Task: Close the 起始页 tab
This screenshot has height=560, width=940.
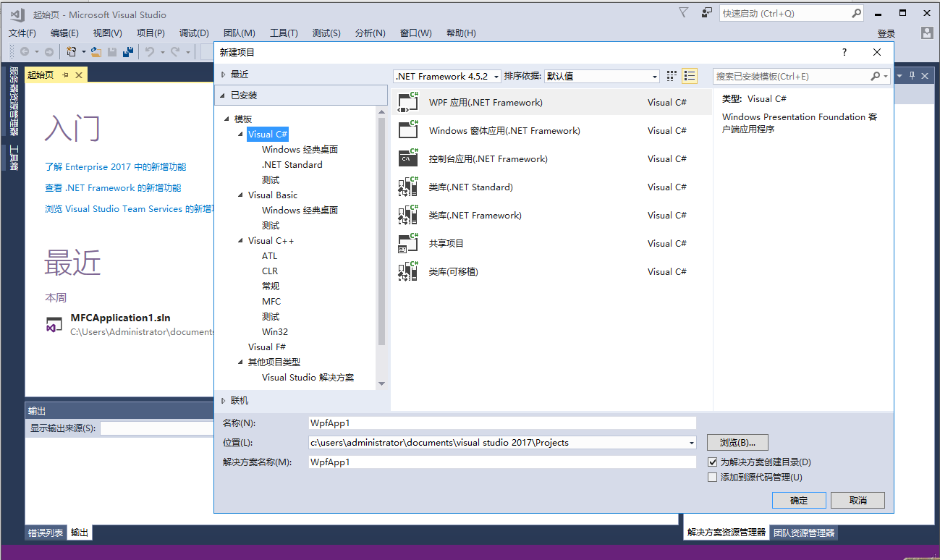Action: tap(79, 75)
